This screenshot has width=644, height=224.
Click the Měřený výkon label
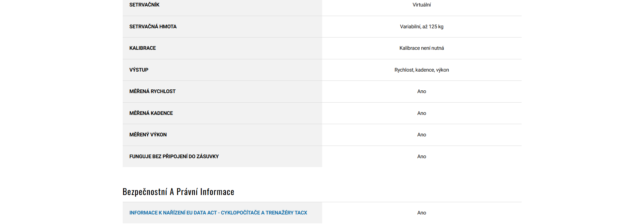[x=148, y=135]
